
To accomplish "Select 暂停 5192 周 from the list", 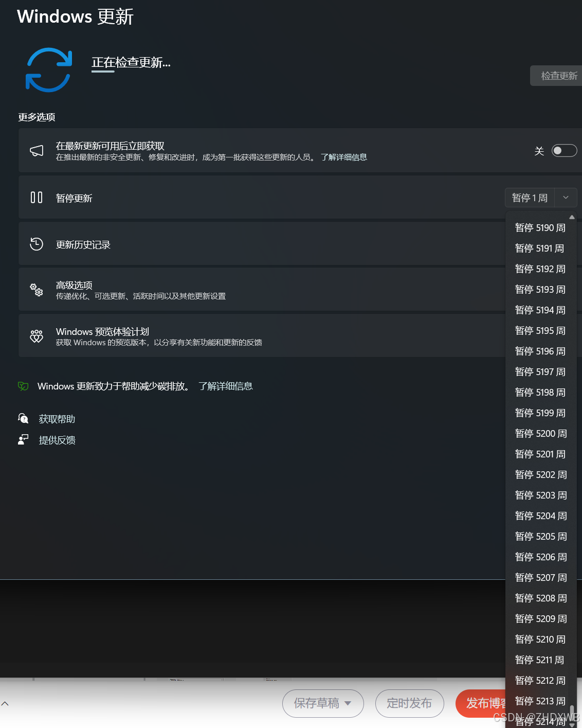I will [x=540, y=269].
